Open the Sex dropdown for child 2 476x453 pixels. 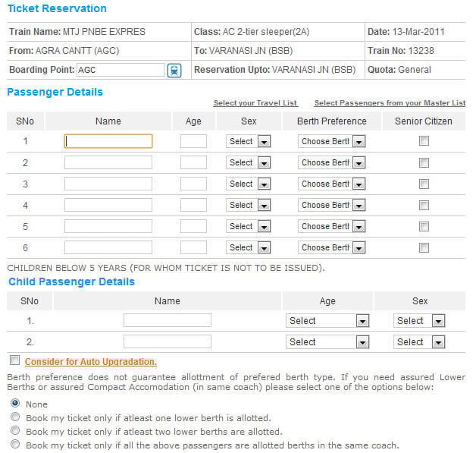[x=419, y=342]
